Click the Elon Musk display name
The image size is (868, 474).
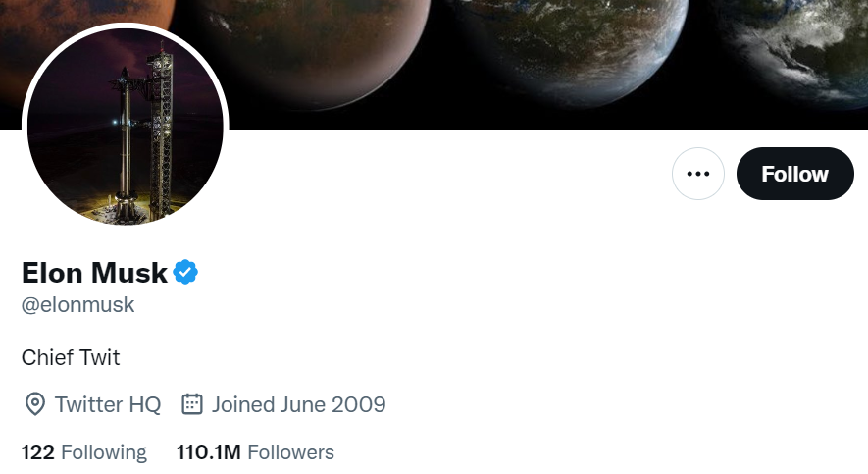[x=94, y=272]
